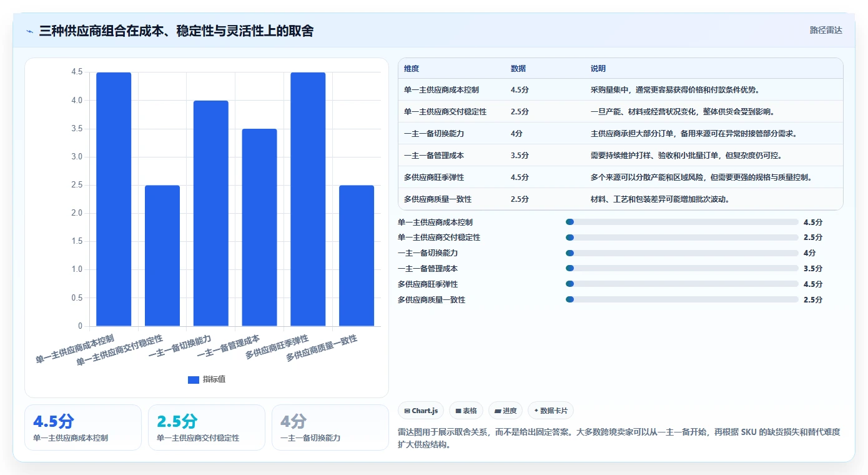The width and height of the screenshot is (868, 475).
Task: Open the 4.5分 单一主供应商成本控制 stat card
Action: (x=83, y=427)
